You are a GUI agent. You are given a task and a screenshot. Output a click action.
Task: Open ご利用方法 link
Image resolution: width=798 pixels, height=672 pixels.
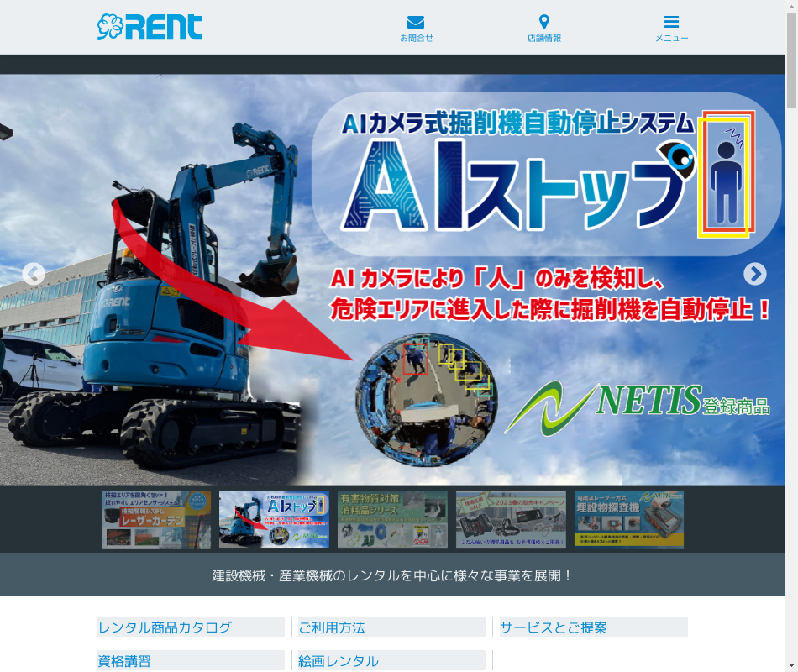332,627
